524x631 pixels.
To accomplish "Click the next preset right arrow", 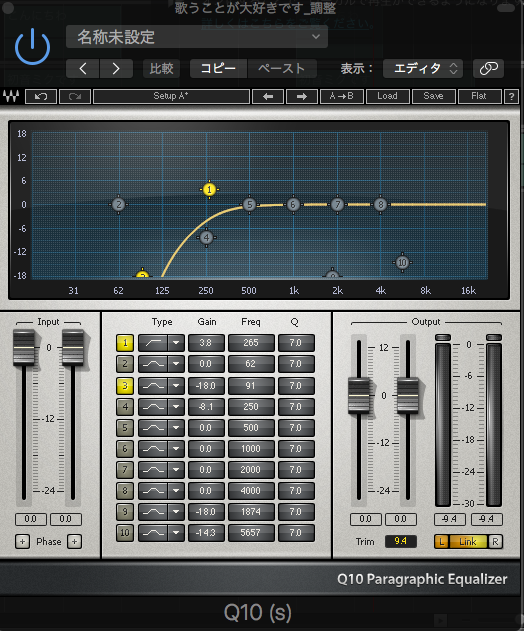I will coord(301,97).
